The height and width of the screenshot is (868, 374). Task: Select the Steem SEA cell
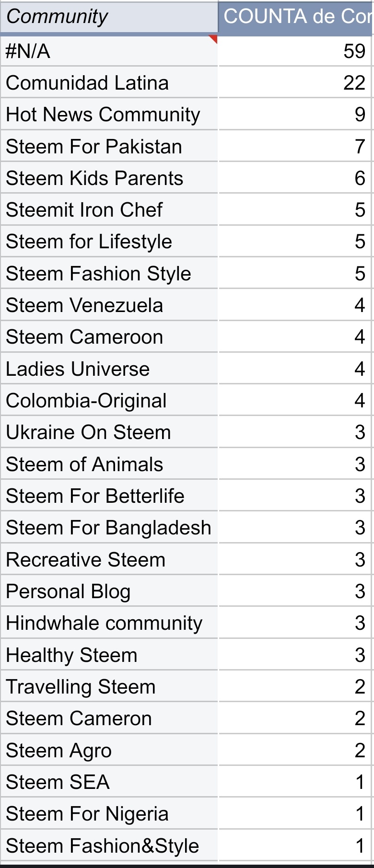tap(109, 782)
